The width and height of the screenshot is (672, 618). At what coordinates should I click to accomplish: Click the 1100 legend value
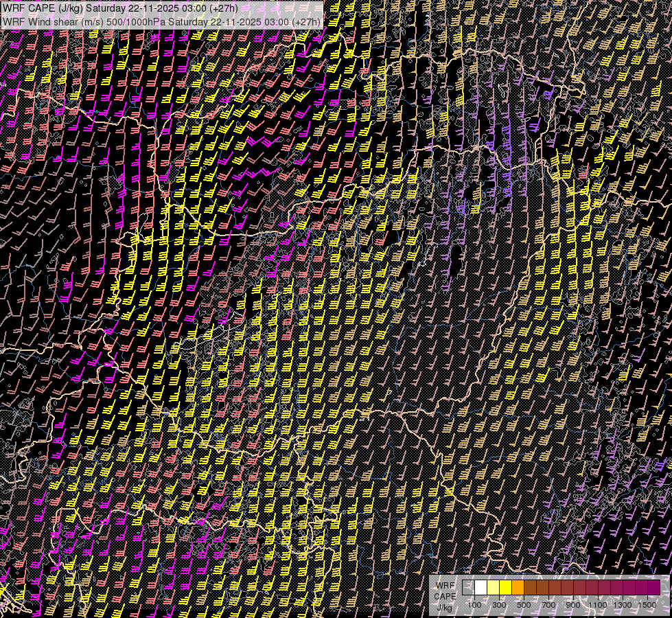point(597,605)
